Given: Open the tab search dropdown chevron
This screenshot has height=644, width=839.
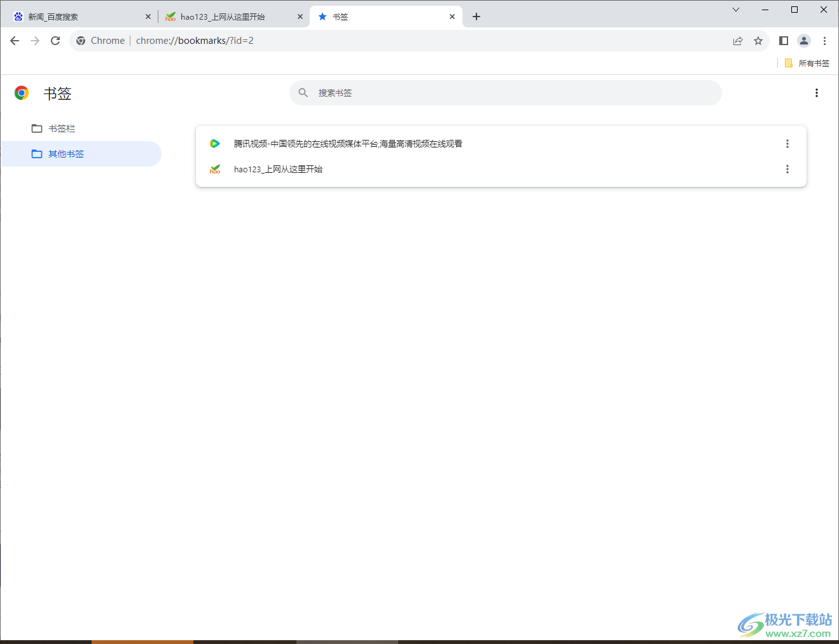Looking at the screenshot, I should click(x=736, y=10).
